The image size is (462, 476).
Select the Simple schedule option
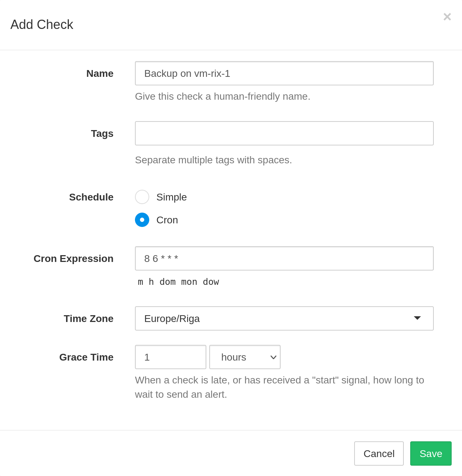coord(142,197)
